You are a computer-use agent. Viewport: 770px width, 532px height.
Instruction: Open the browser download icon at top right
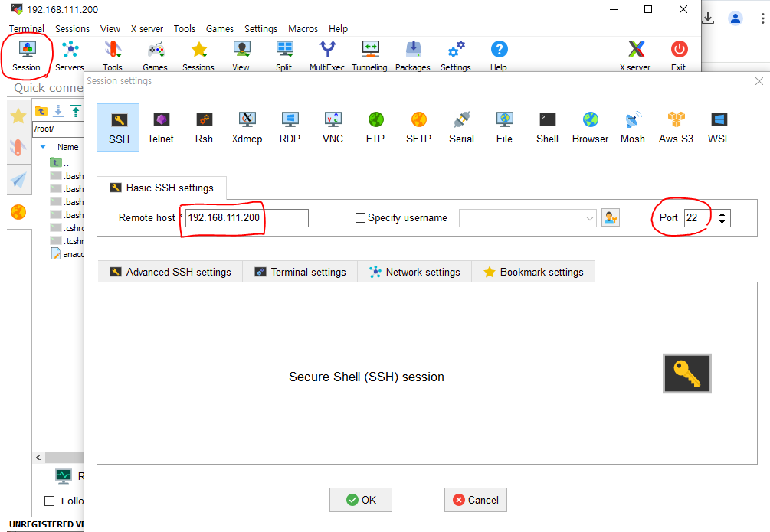pos(708,18)
